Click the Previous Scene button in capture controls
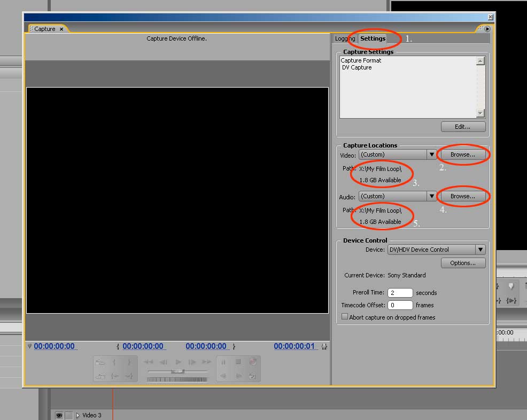Image resolution: width=527 pixels, height=420 pixels. click(x=100, y=376)
